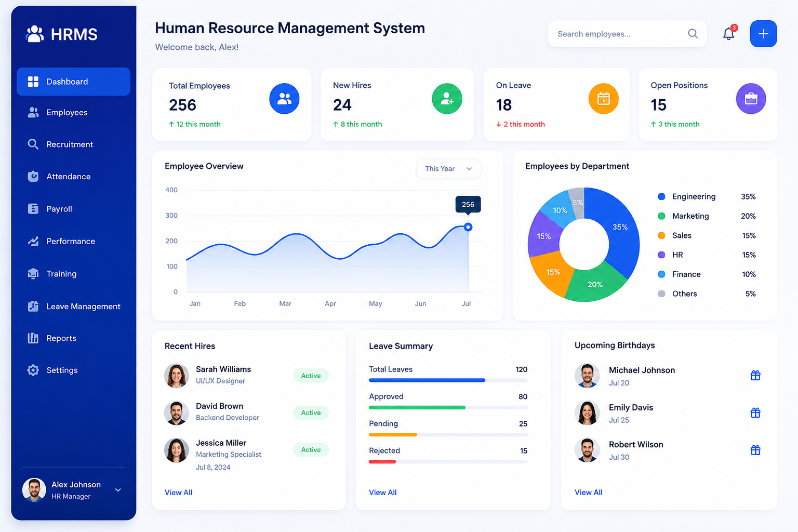
Task: Expand the Alex Johnson profile menu
Action: tap(118, 490)
